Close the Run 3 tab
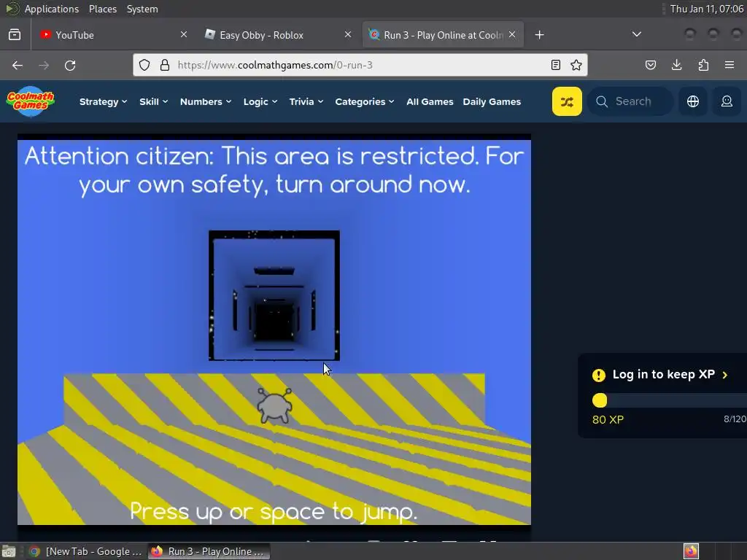The height and width of the screenshot is (560, 747). (512, 34)
